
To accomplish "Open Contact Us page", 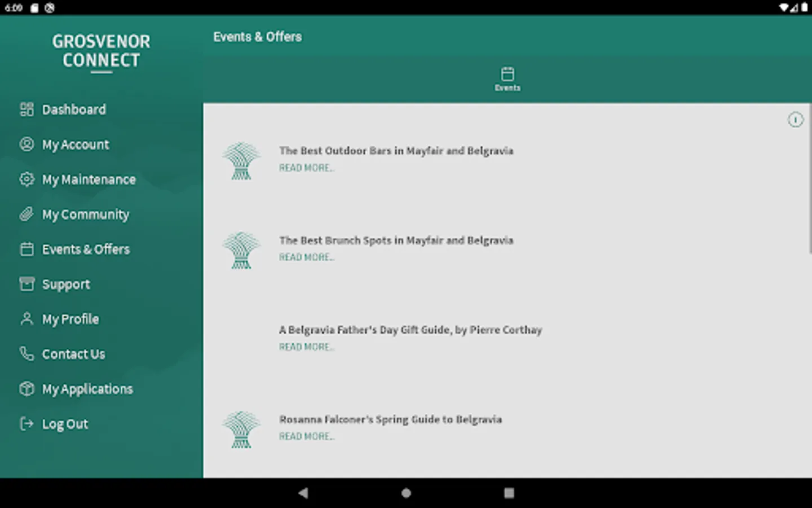I will point(73,354).
